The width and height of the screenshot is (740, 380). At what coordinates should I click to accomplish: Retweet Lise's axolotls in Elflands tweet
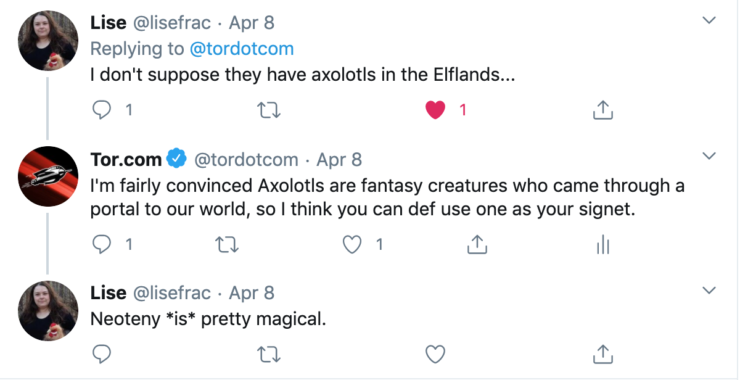269,110
